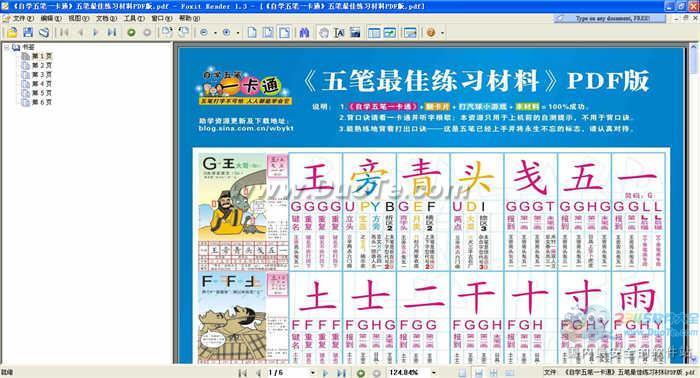Open the 视图 (View) menu

coord(78,18)
